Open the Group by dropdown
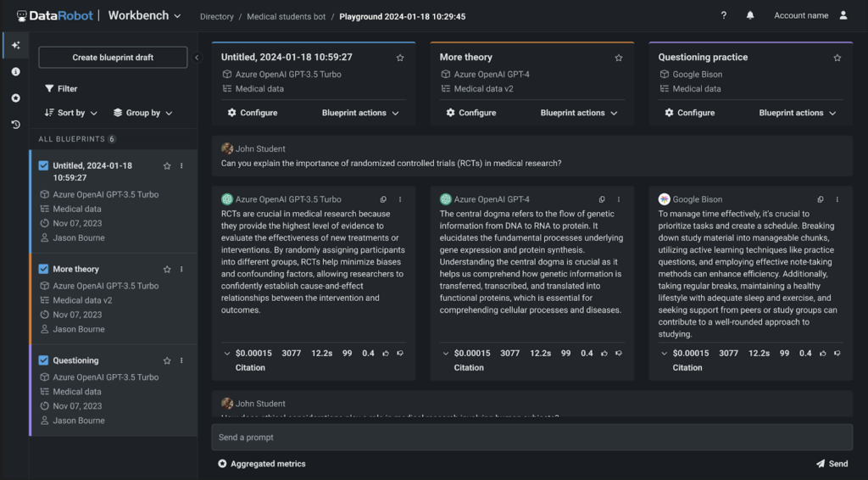868x480 pixels. (142, 113)
